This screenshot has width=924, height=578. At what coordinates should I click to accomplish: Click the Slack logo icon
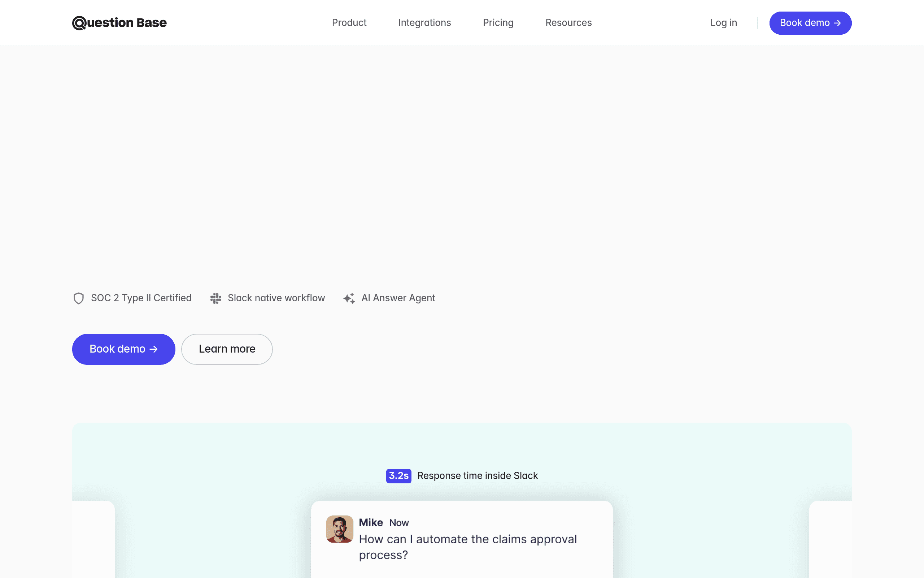pyautogui.click(x=216, y=298)
